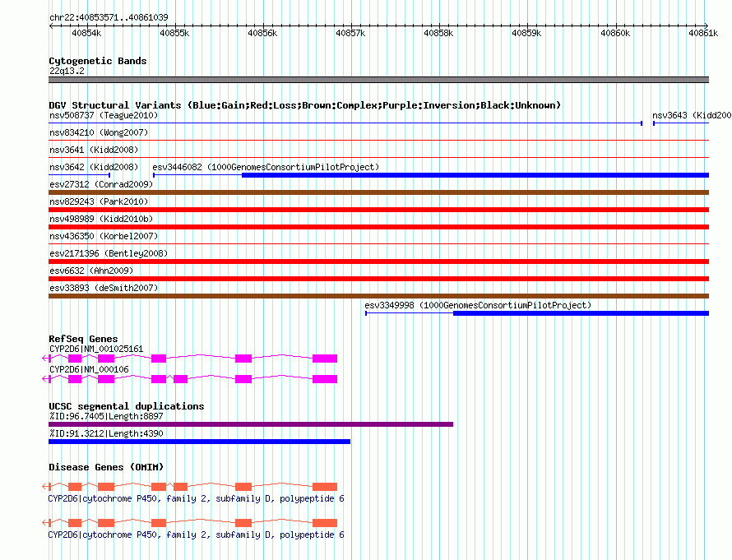Select the nsv834210 (Wong2007) variant label
Screen dimensions: 732x560
point(99,132)
